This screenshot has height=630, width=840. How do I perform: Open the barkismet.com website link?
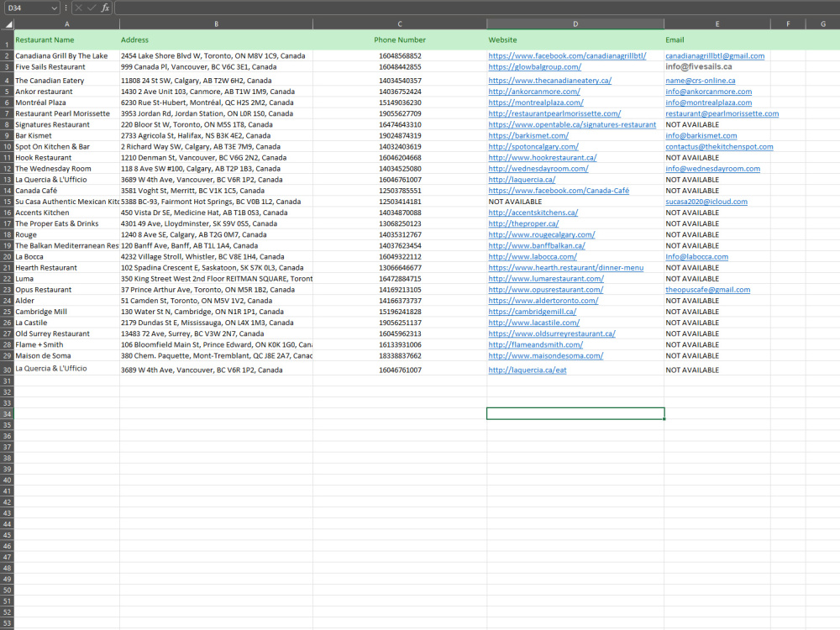(528, 135)
